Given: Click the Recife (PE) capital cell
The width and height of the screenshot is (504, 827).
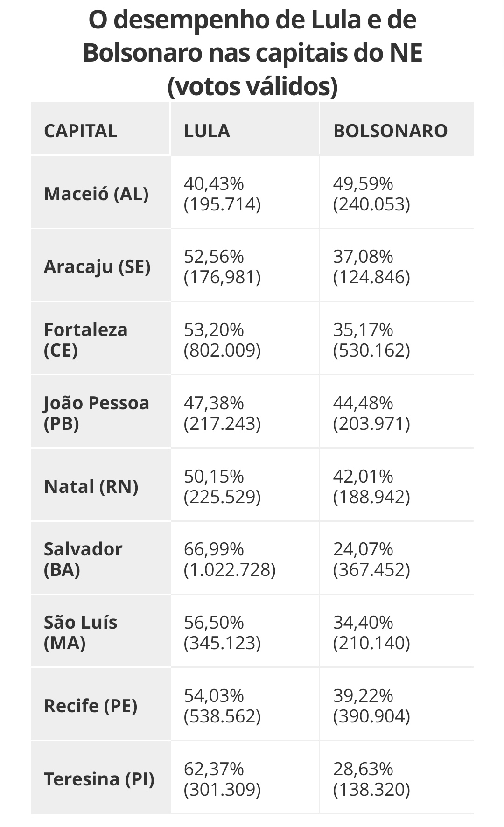Looking at the screenshot, I should [x=91, y=706].
